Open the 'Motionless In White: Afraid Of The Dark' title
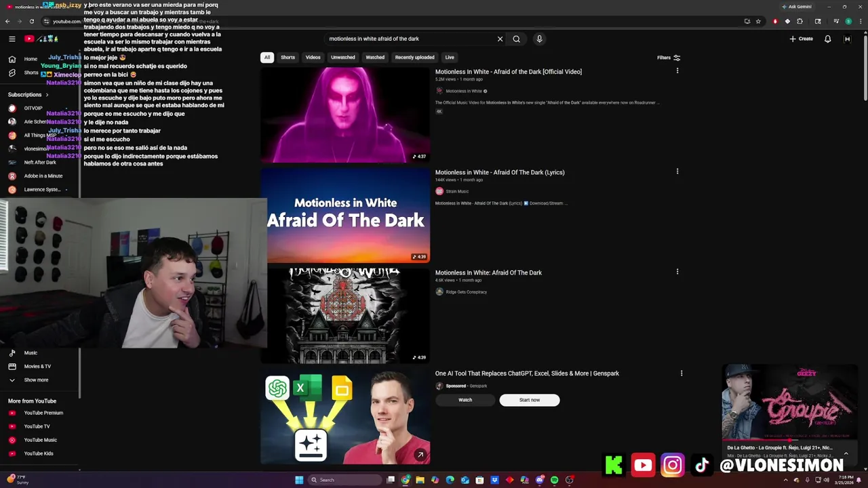Image resolution: width=868 pixels, height=488 pixels. (x=488, y=272)
